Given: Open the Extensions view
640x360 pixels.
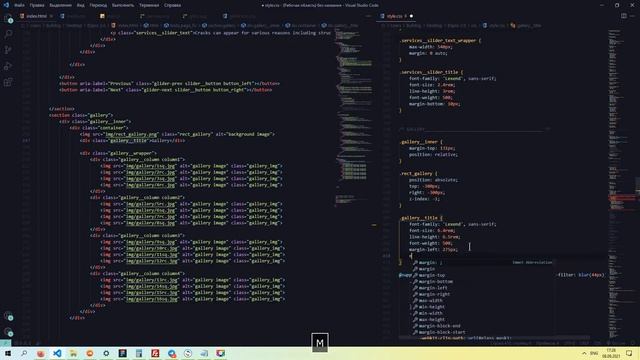Looking at the screenshot, I should (x=8, y=82).
